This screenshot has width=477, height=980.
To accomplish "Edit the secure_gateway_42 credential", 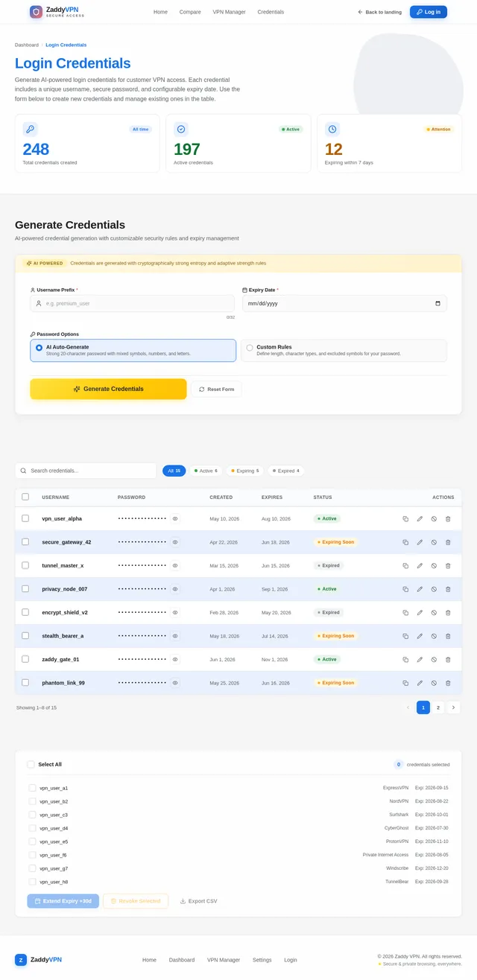I will tap(420, 542).
